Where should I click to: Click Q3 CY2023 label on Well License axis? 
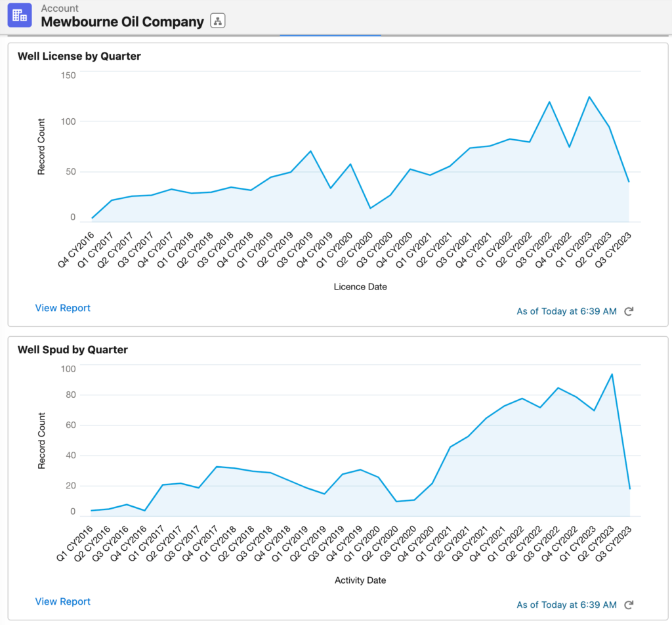[x=614, y=249]
